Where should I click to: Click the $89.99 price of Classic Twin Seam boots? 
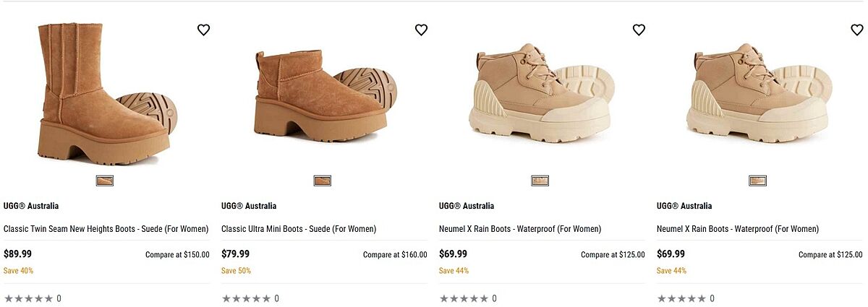click(x=18, y=254)
